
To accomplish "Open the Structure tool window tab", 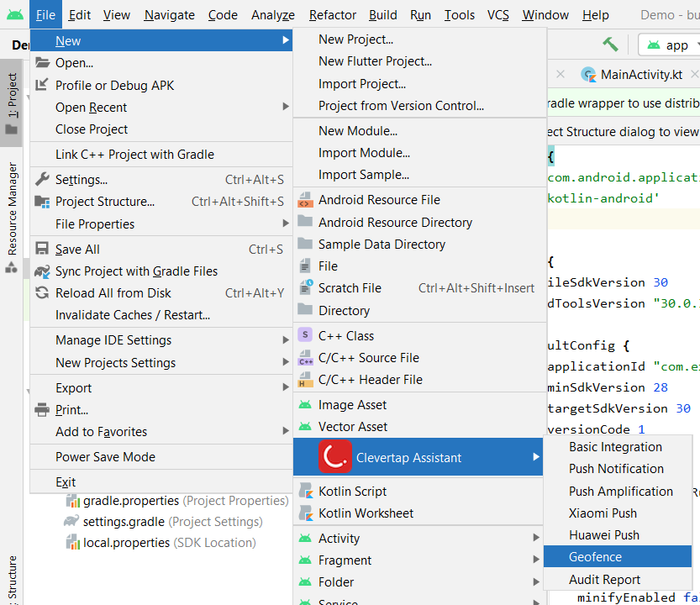I will click(x=12, y=580).
